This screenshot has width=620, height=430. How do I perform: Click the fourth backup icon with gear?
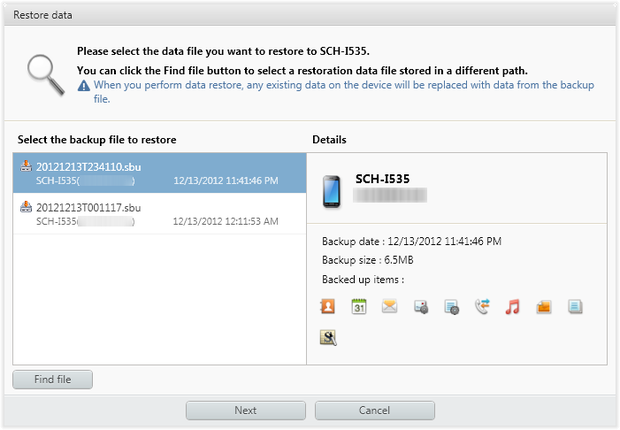coord(421,307)
